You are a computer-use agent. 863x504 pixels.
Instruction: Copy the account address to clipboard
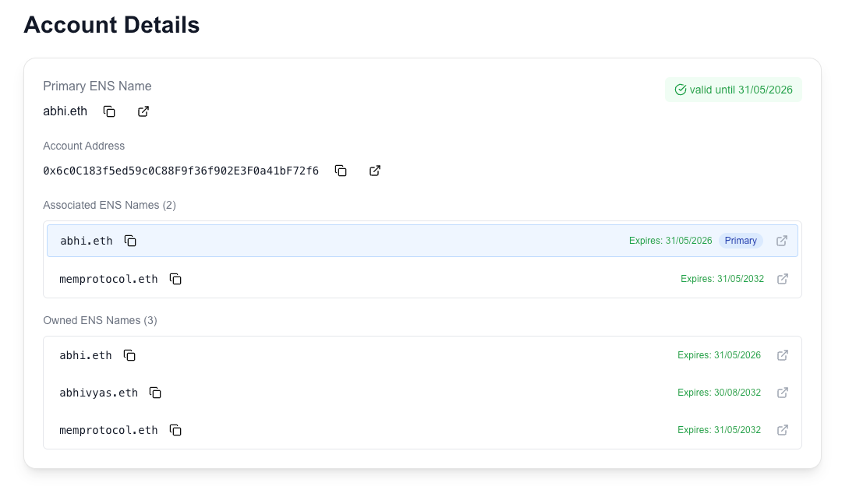coord(341,171)
